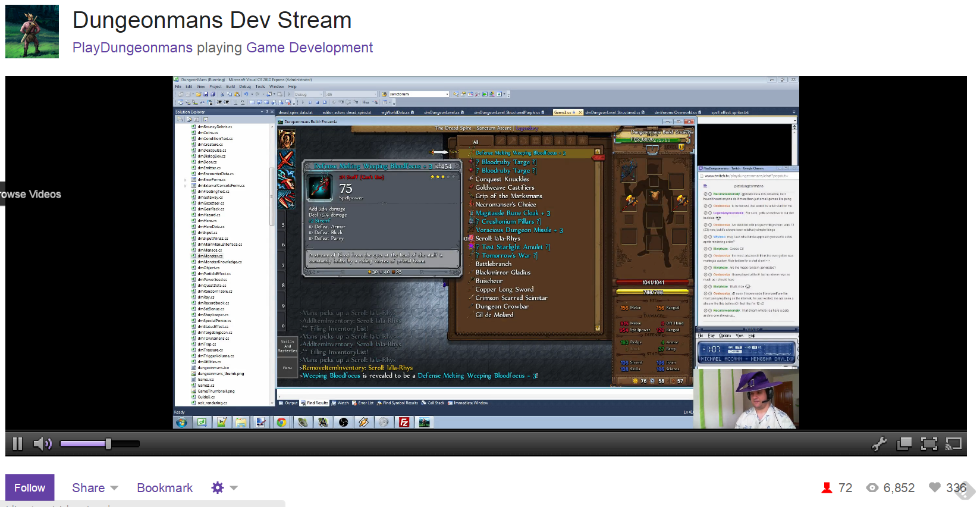The width and height of the screenshot is (980, 507).
Task: Select Necromanser's Choice in the inventory list
Action: click(505, 204)
